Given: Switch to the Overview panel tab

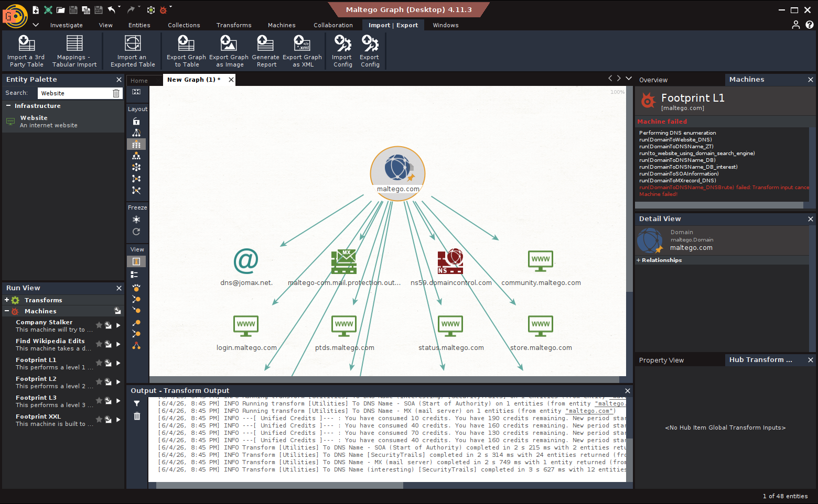Looking at the screenshot, I should click(x=653, y=80).
